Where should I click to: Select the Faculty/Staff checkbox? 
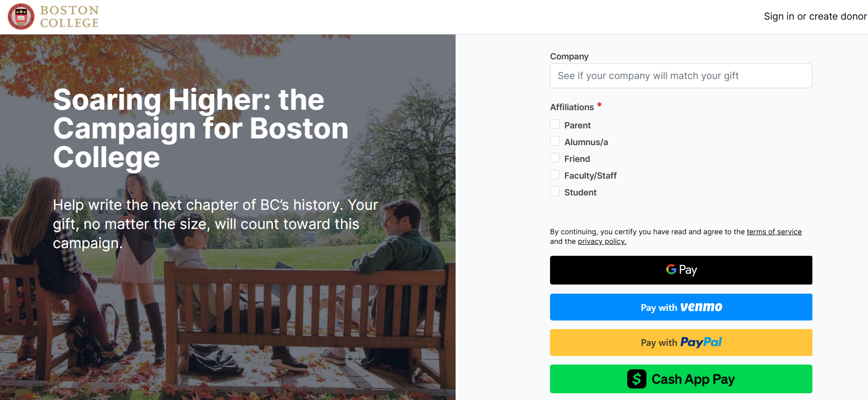point(555,175)
